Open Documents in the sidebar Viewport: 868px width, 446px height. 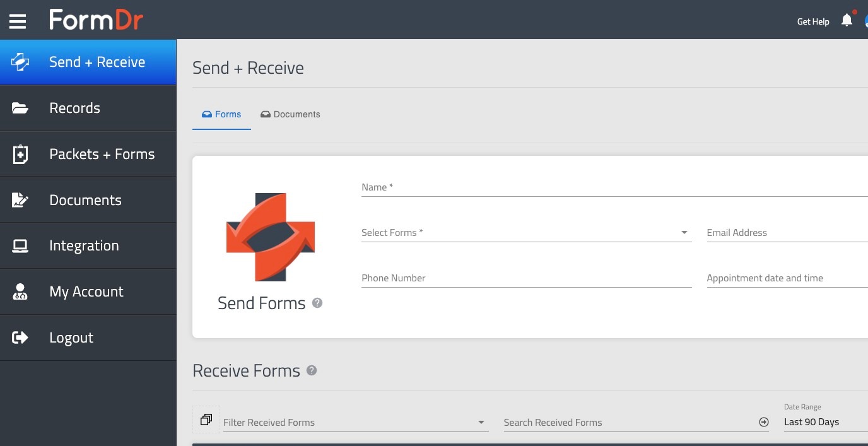pos(88,200)
